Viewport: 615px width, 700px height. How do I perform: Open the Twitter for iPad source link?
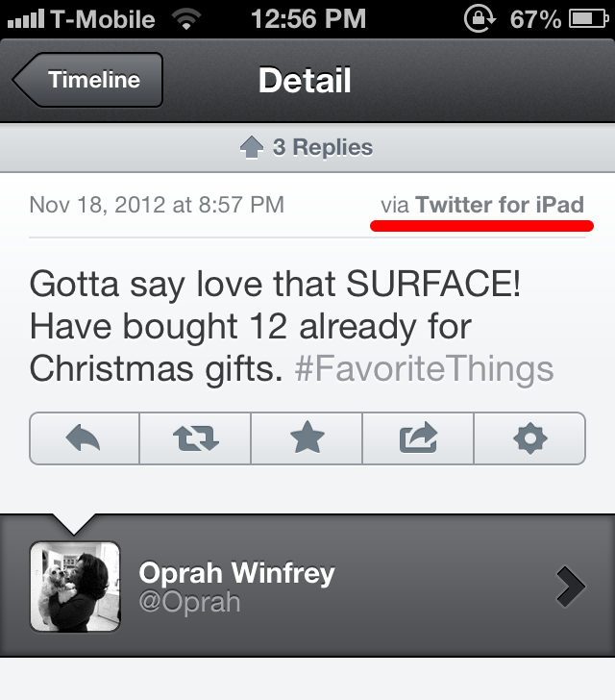(x=500, y=205)
